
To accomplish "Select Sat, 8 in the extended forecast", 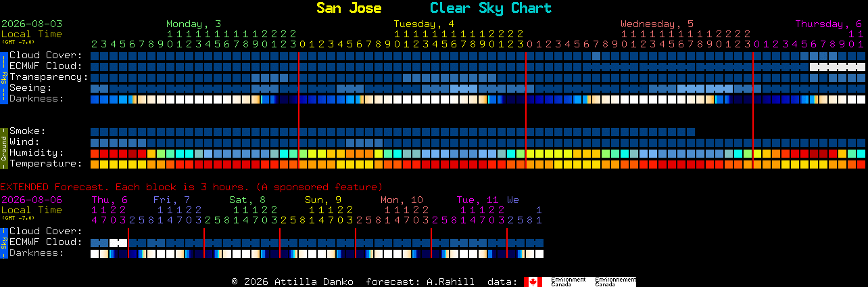I will coord(247,200).
